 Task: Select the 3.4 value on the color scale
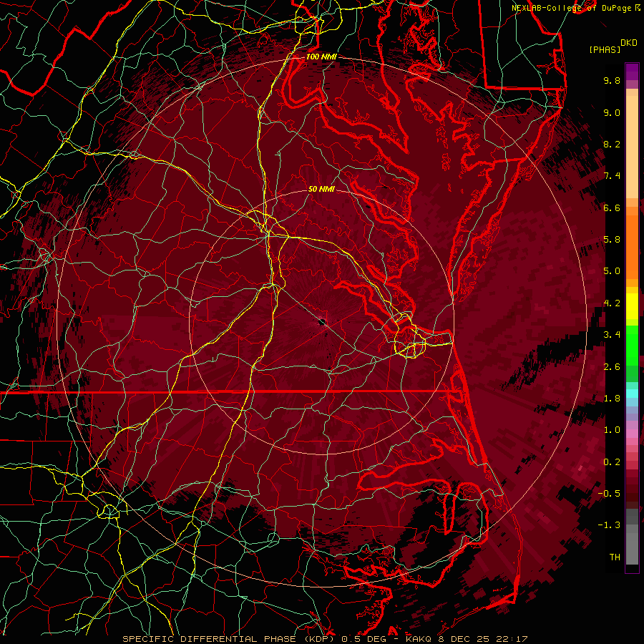pos(612,335)
